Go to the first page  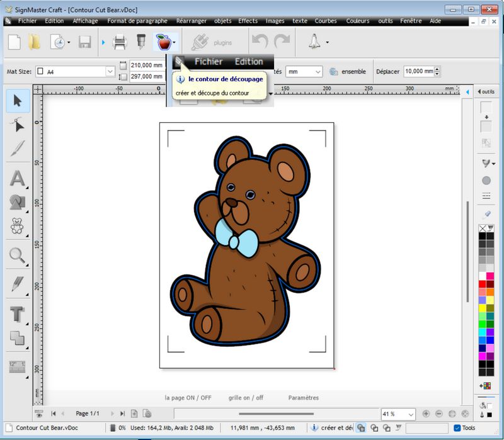coord(54,414)
